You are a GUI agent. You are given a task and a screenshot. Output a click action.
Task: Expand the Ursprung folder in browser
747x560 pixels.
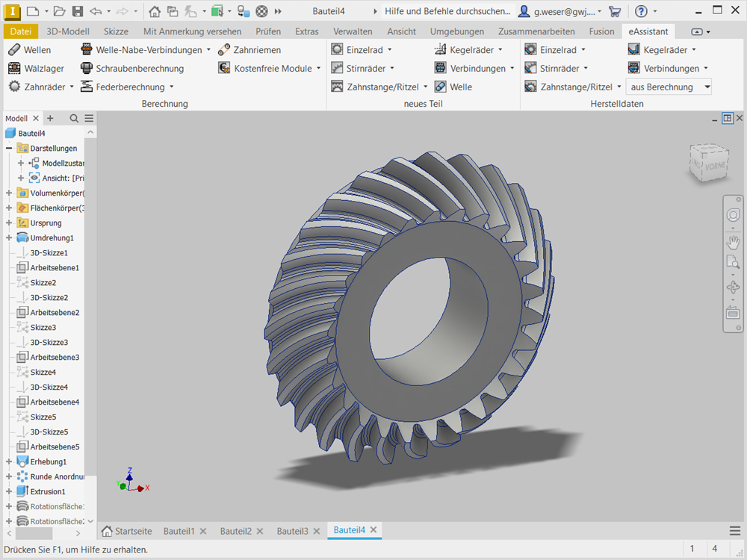pos(9,223)
